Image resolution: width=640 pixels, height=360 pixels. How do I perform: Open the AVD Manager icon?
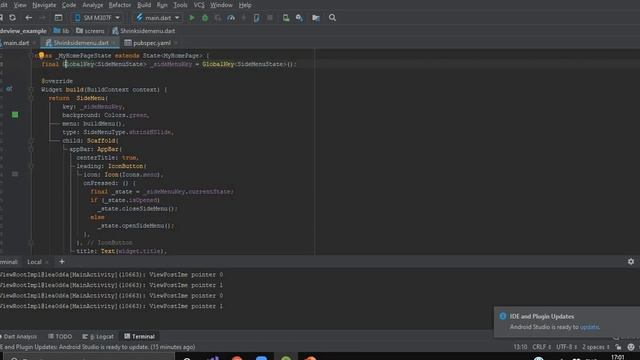(x=286, y=18)
